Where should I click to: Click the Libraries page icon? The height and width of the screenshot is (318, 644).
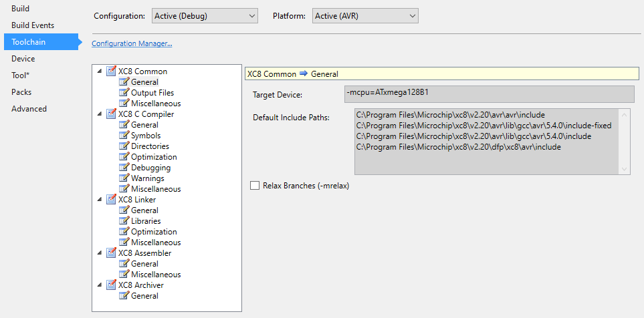pos(124,221)
